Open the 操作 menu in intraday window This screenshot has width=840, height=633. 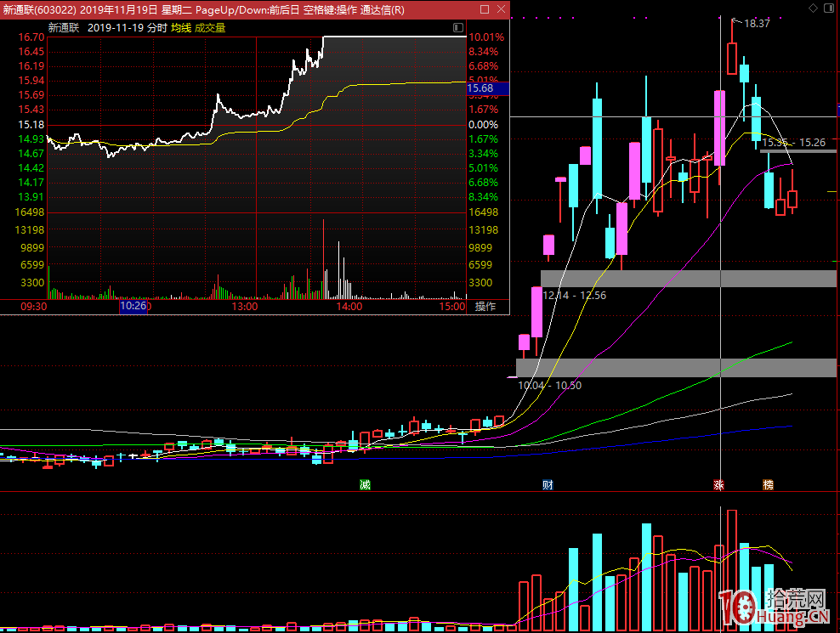(485, 307)
